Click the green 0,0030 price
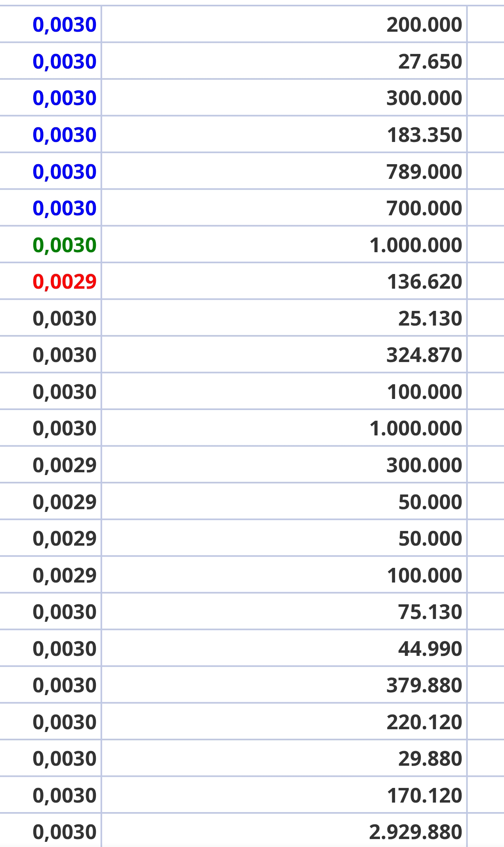Screen dimensions: 504x847 coord(65,245)
